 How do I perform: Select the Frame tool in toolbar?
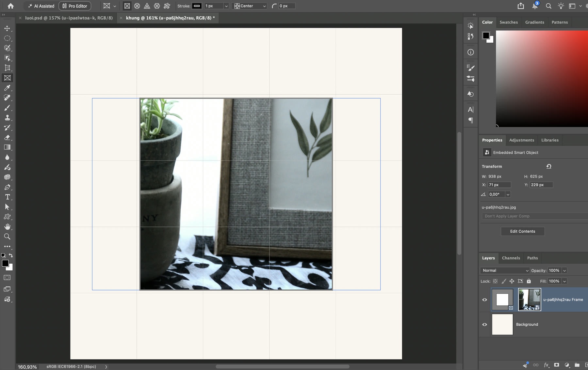click(x=7, y=78)
